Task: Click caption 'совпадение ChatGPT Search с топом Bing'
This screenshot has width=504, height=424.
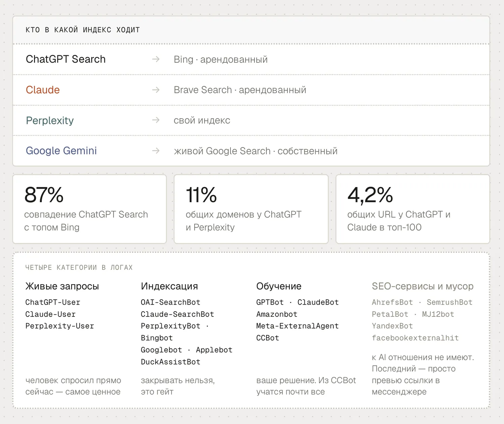Action: [x=86, y=221]
